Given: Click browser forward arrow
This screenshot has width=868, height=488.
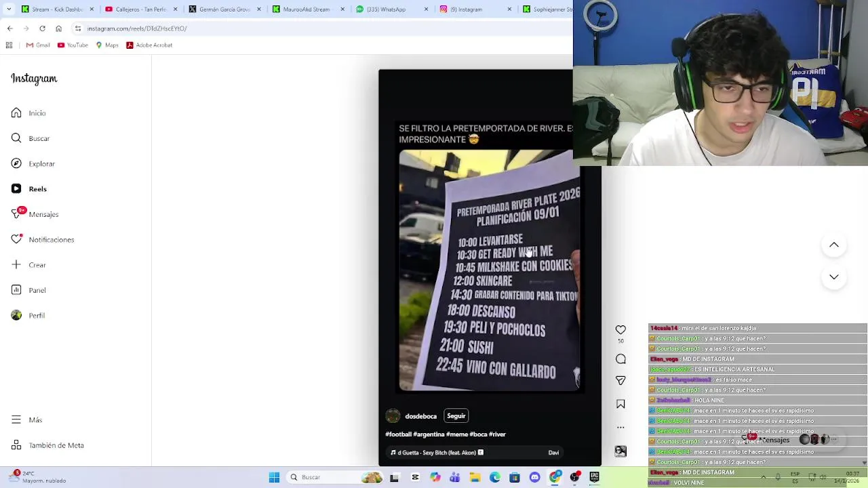Looking at the screenshot, I should click(x=26, y=28).
